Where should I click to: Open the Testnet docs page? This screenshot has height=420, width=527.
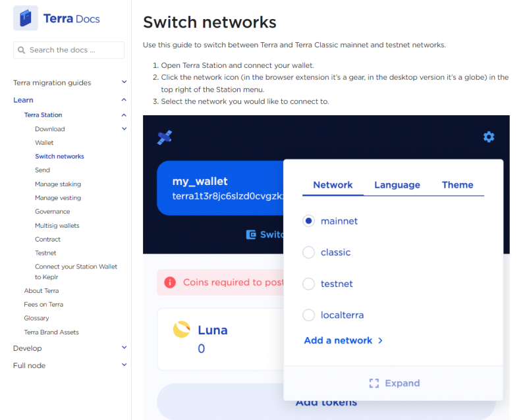[45, 253]
